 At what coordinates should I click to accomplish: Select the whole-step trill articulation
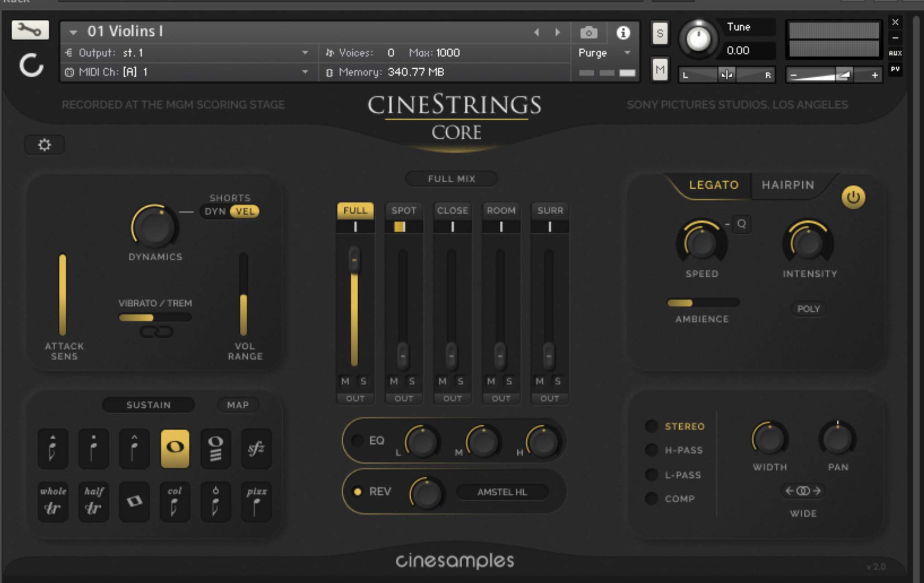[x=53, y=502]
